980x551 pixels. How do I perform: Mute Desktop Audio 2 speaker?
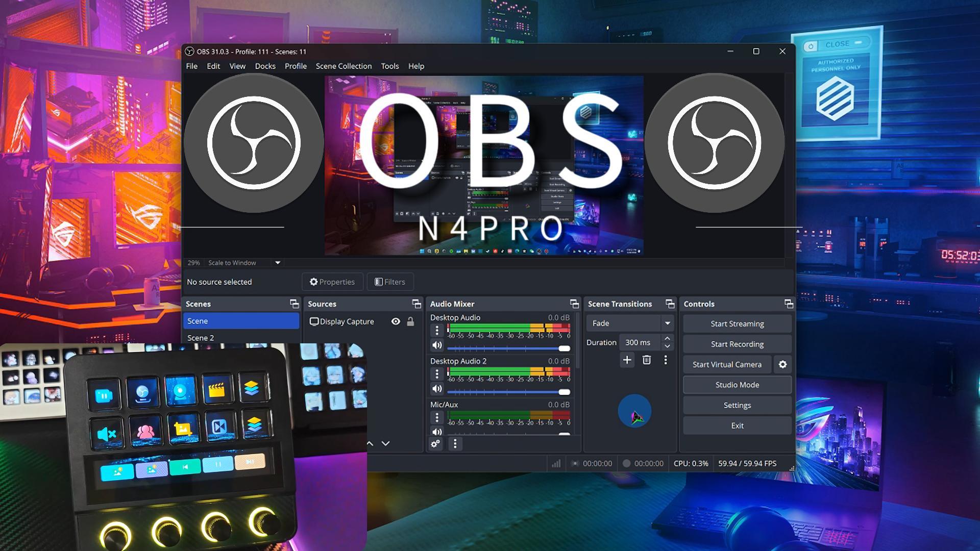point(437,389)
